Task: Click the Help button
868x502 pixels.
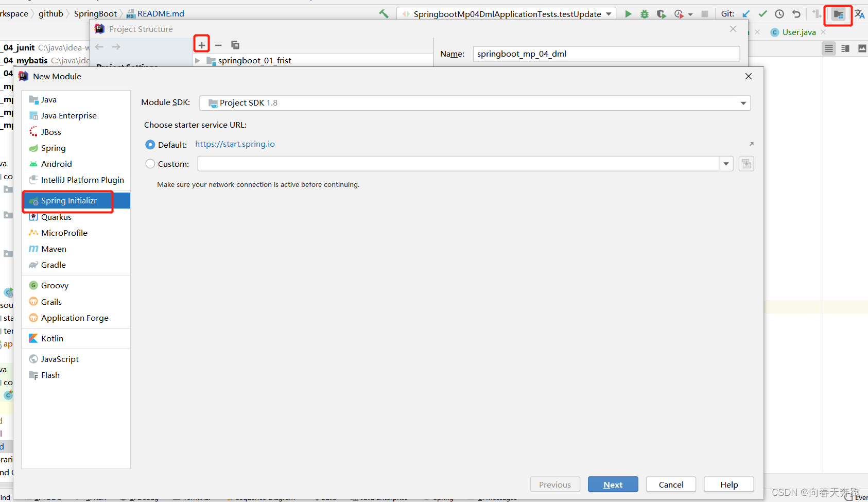Action: (x=729, y=484)
